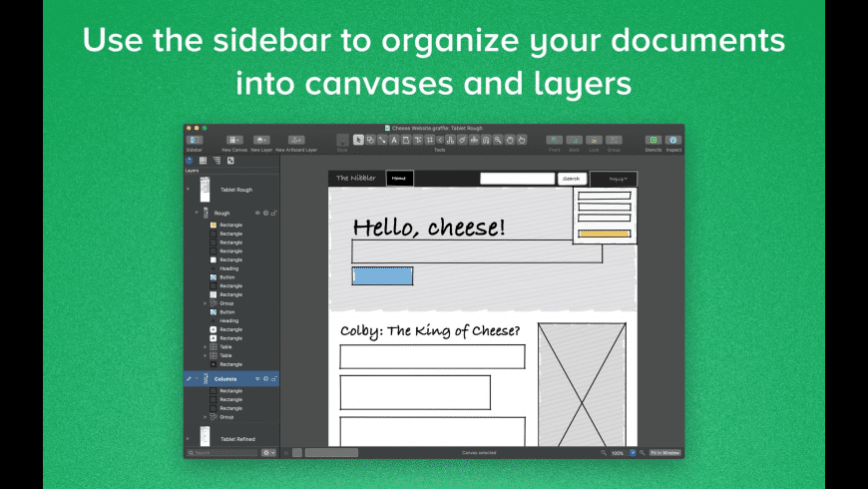Click New Artboard Layer icon
The image size is (868, 489).
(296, 141)
